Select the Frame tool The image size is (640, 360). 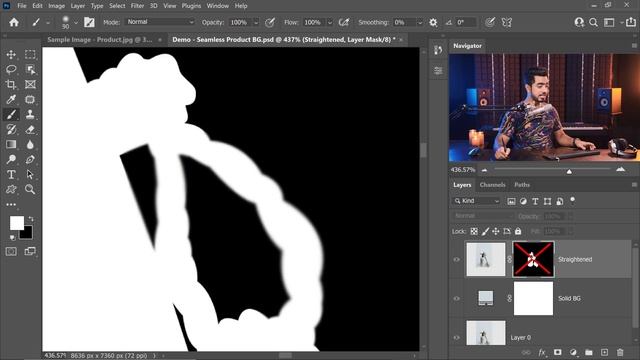pos(30,84)
